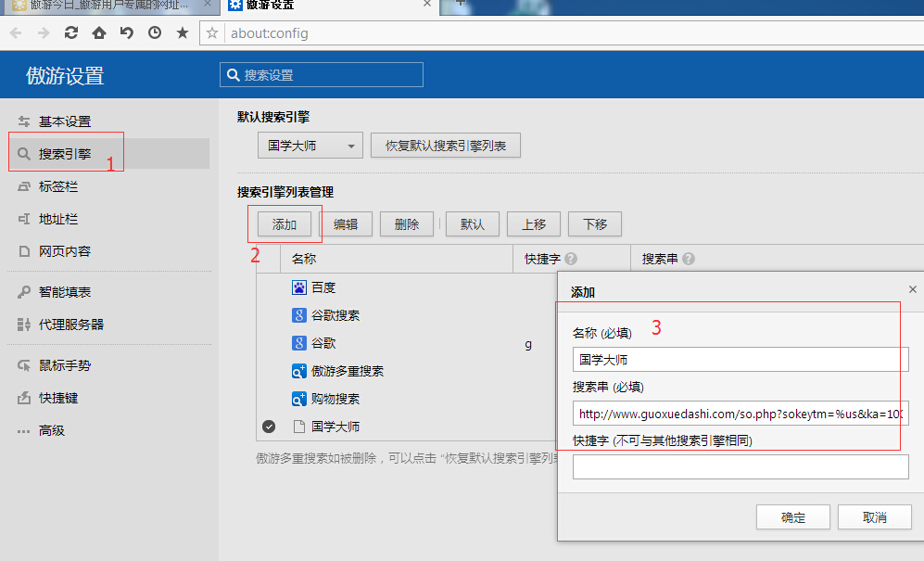Image resolution: width=924 pixels, height=561 pixels.
Task: Click 恢复默认搜索引擎列表 button
Action: point(446,146)
